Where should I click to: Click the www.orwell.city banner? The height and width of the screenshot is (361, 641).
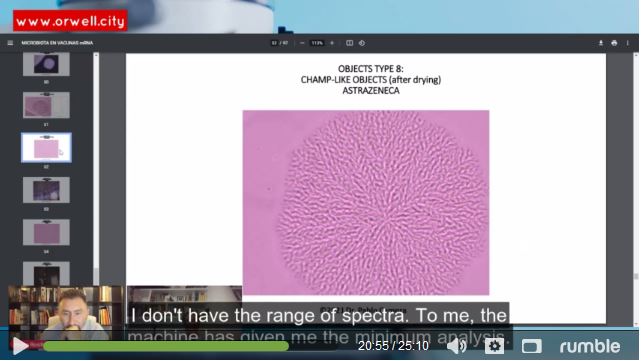click(70, 21)
